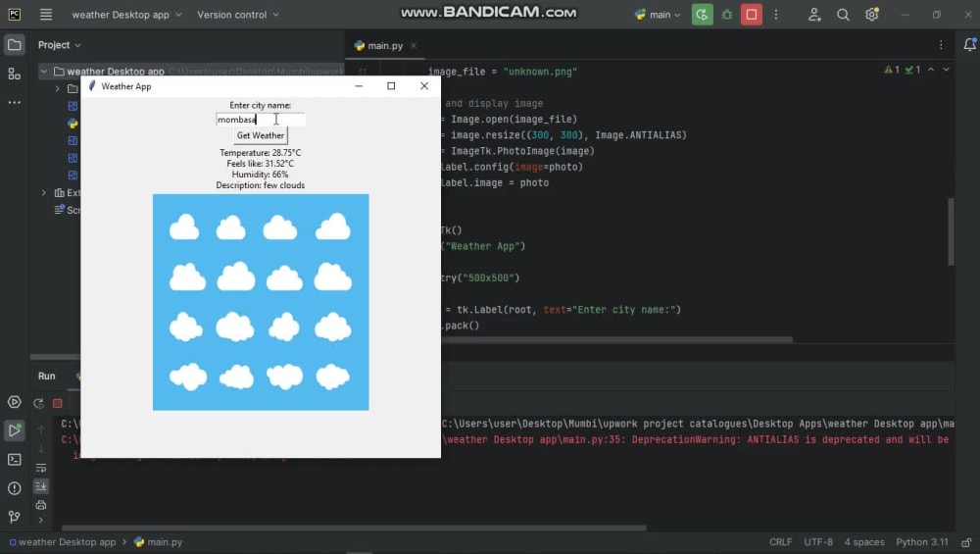Open the Debug bug icon
The width and height of the screenshot is (980, 554).
pyautogui.click(x=727, y=15)
